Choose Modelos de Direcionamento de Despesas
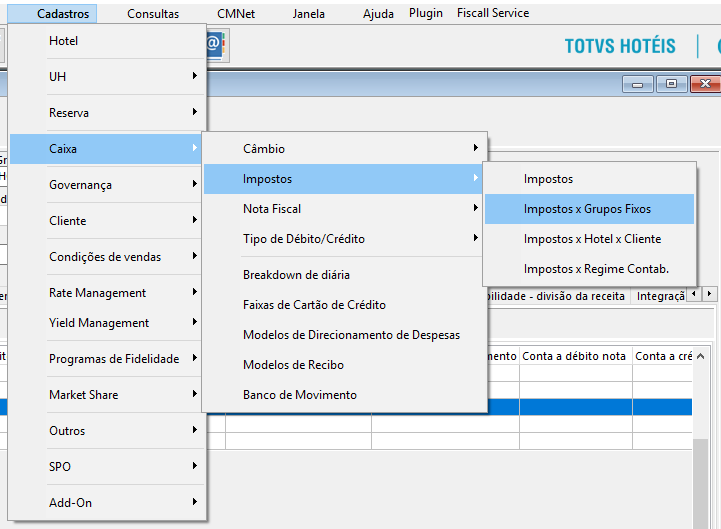 pyautogui.click(x=345, y=335)
